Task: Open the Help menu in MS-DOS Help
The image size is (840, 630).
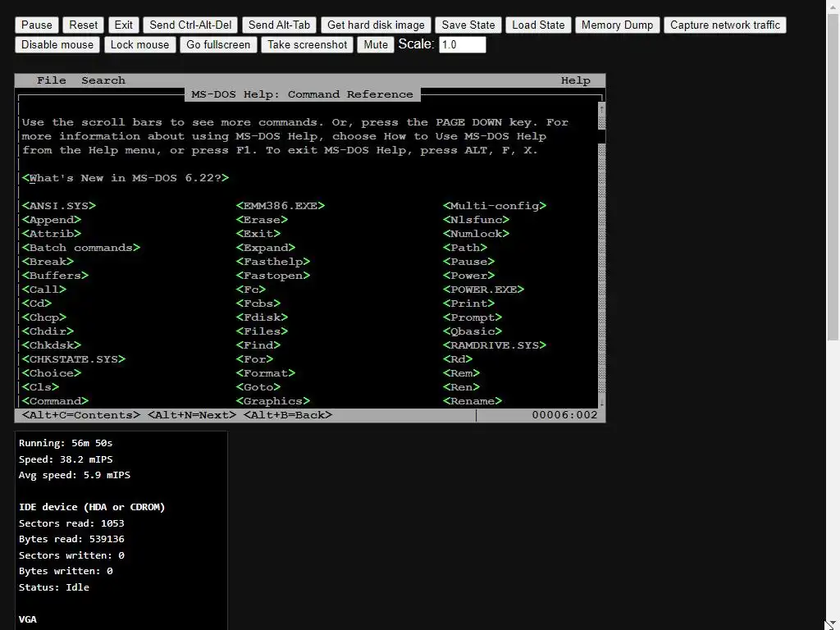Action: click(x=575, y=80)
